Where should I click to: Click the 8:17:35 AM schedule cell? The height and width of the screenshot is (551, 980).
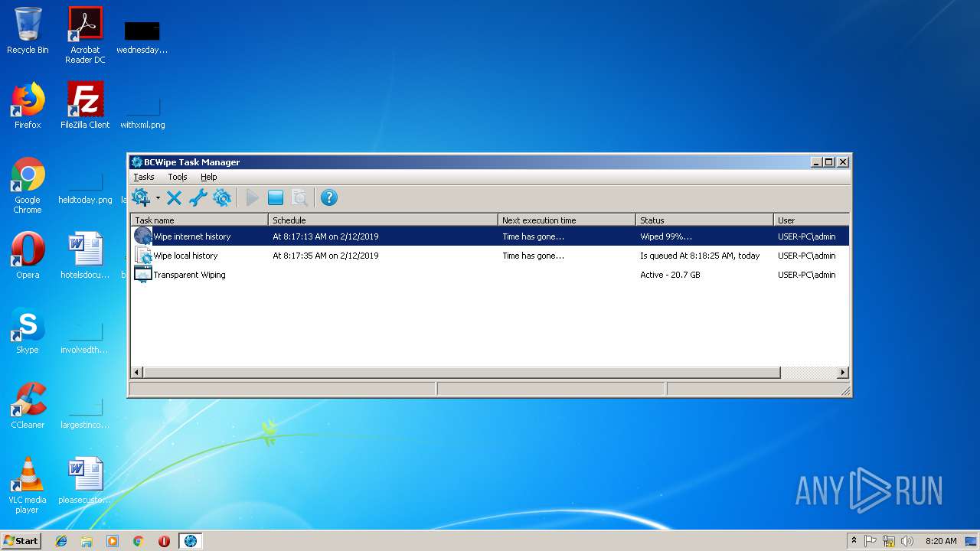point(325,256)
